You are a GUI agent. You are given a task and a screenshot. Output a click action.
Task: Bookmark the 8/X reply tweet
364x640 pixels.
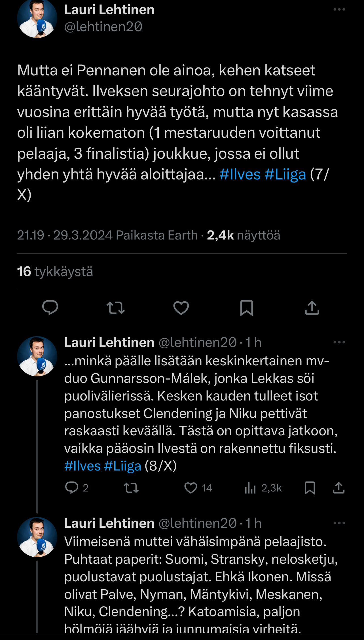(x=310, y=488)
